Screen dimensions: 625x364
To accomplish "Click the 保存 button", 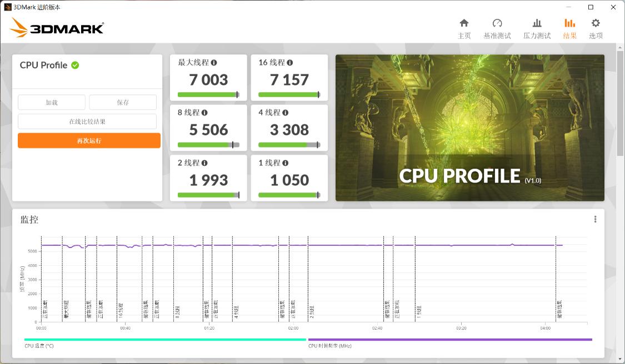I will [122, 102].
